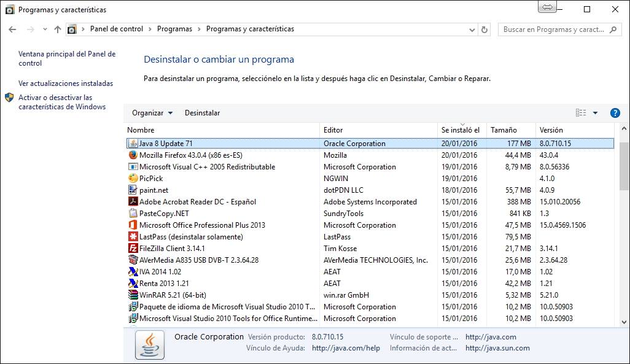This screenshot has height=364, width=630.
Task: Click the LastPass program icon
Action: pyautogui.click(x=133, y=236)
